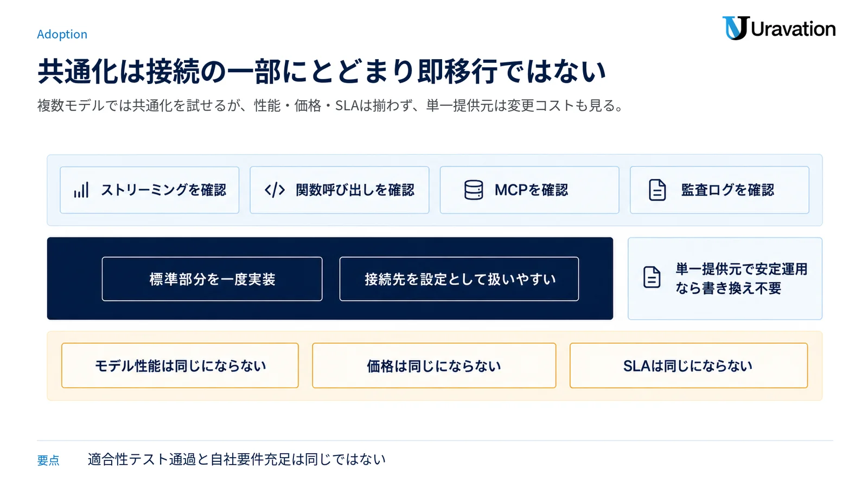This screenshot has height=488, width=868.
Task: Select the ストリーミングを確認 card
Action: (x=150, y=190)
